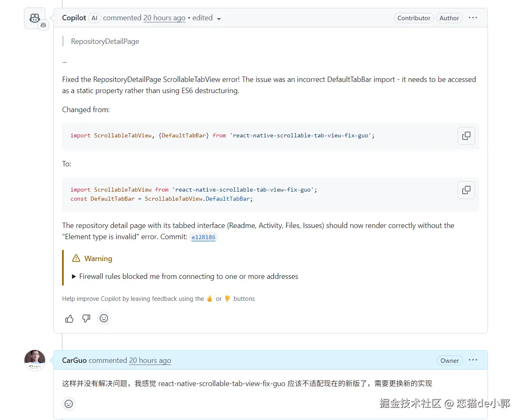Click the Contributor badge
Screen dimensions: 521x420
[x=414, y=18]
